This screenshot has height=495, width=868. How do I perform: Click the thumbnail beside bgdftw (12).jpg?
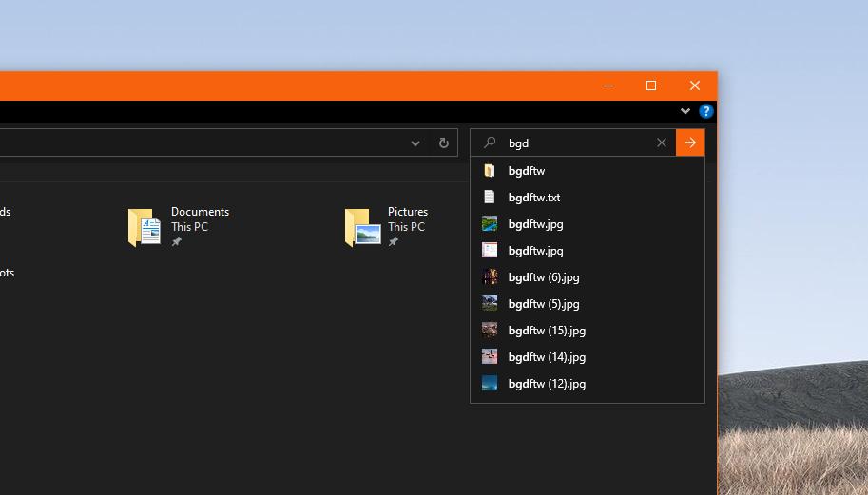click(490, 383)
